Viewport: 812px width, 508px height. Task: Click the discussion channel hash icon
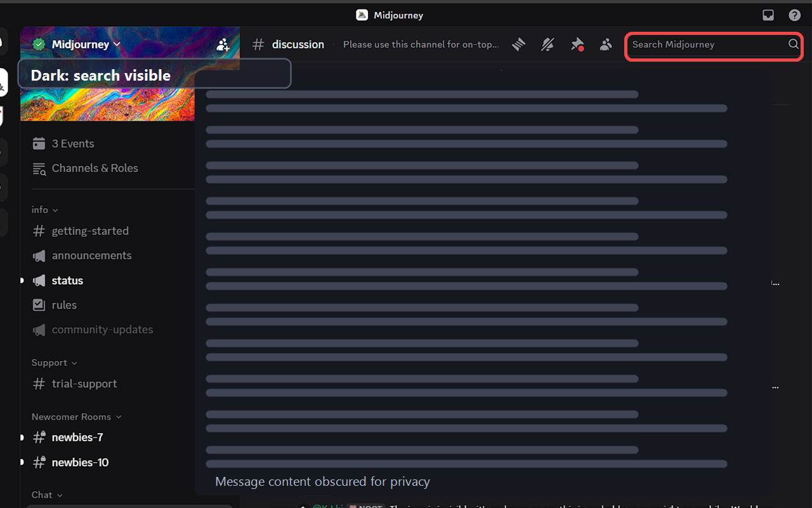click(x=258, y=44)
